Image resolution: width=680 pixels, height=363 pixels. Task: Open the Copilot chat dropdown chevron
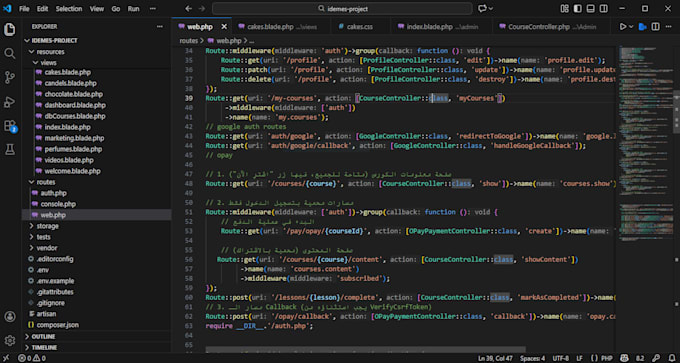click(491, 9)
